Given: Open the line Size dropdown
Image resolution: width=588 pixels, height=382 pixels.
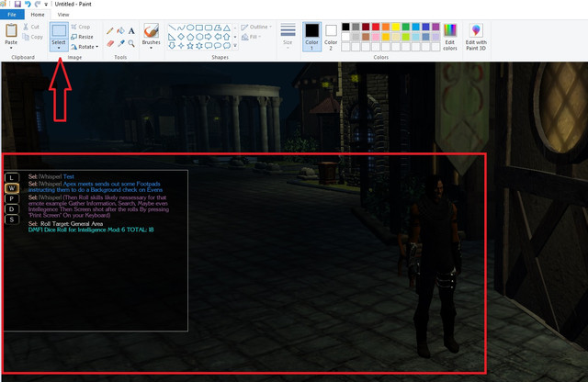Looking at the screenshot, I should coord(288,37).
